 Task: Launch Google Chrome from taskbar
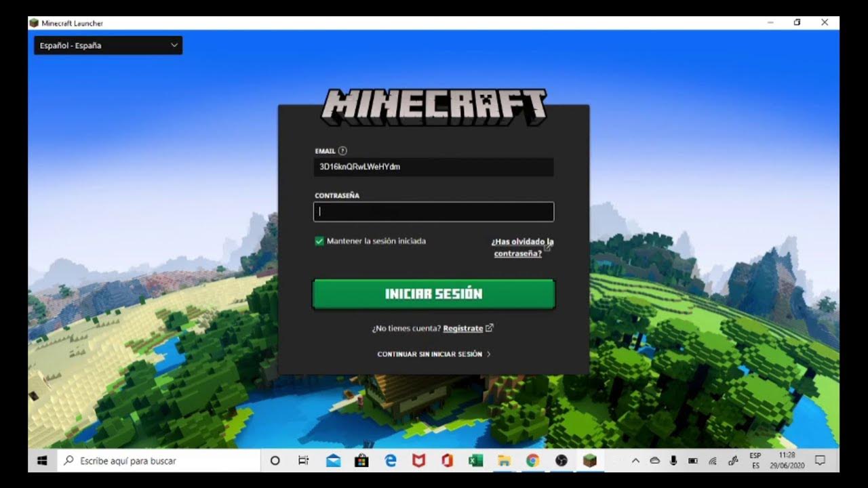pyautogui.click(x=532, y=461)
